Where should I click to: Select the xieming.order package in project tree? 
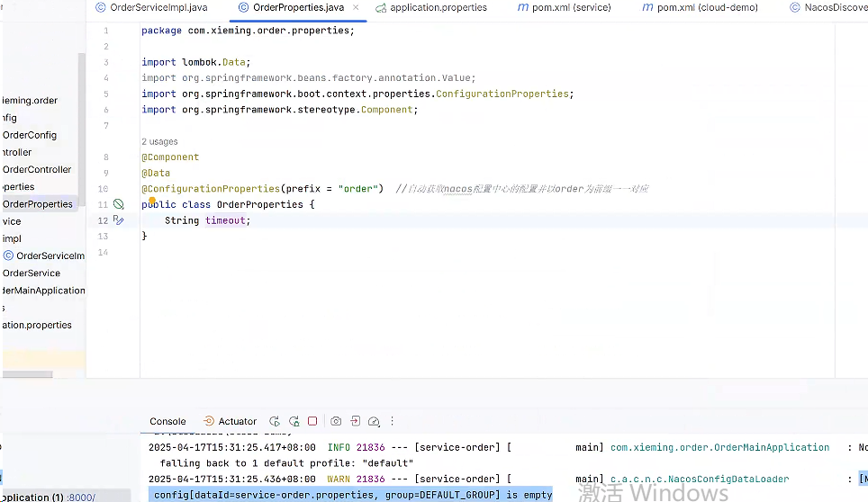[30, 101]
